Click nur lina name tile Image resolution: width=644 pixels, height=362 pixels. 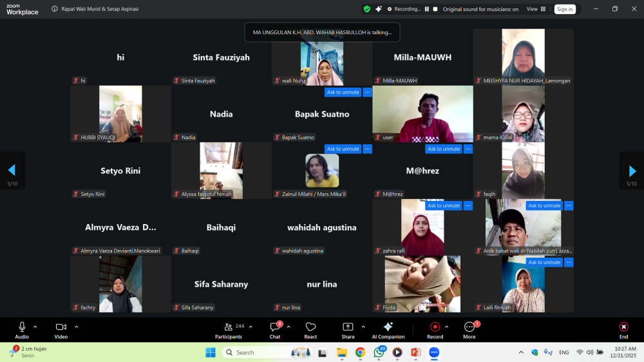coord(322,284)
